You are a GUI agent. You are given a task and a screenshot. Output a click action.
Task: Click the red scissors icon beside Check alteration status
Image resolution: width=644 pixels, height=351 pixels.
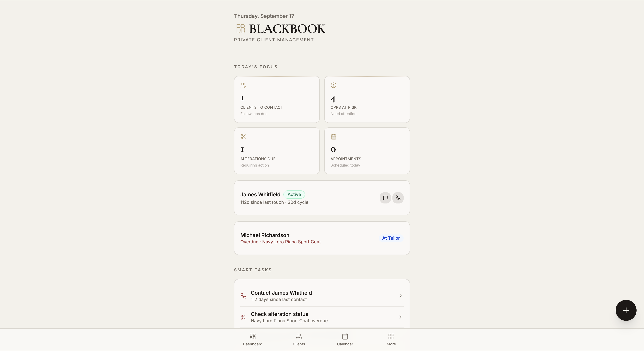(243, 317)
